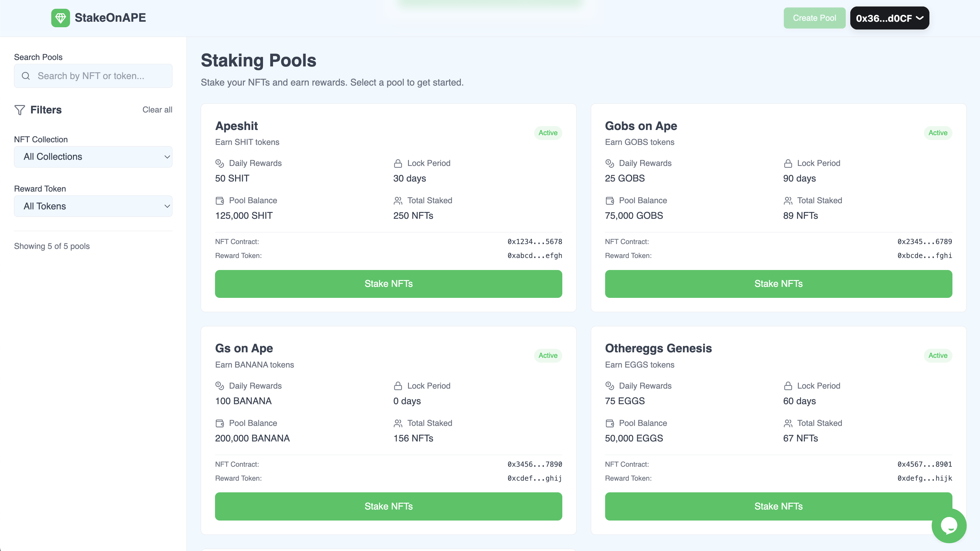This screenshot has width=980, height=551.
Task: Click the Clear all filters link
Action: coord(157,110)
